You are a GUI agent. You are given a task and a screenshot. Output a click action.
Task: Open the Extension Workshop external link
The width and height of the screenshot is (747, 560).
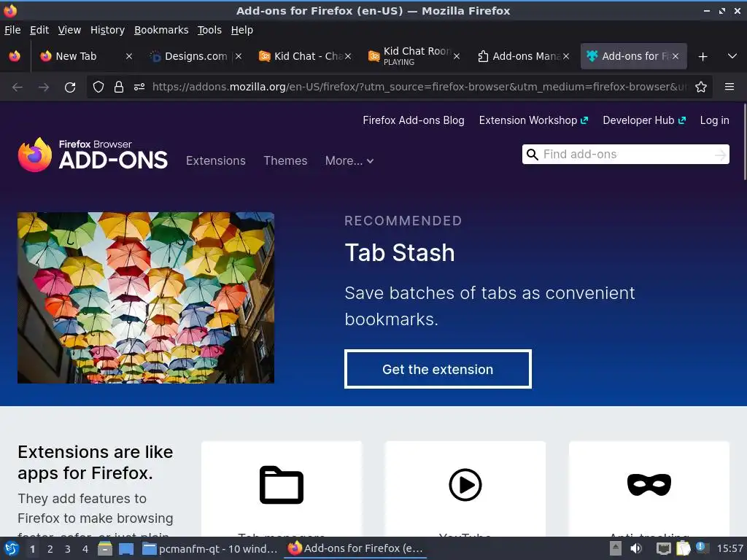533,120
